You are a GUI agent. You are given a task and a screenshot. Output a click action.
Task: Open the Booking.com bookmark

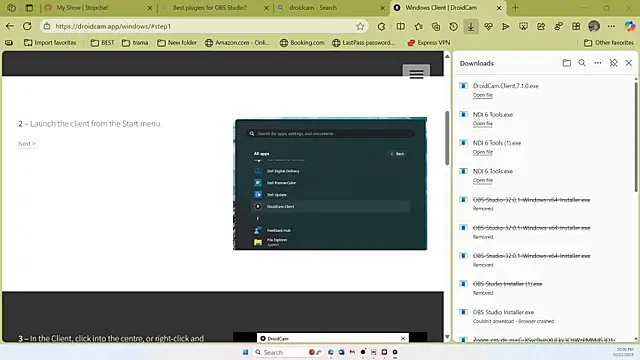[x=302, y=42]
